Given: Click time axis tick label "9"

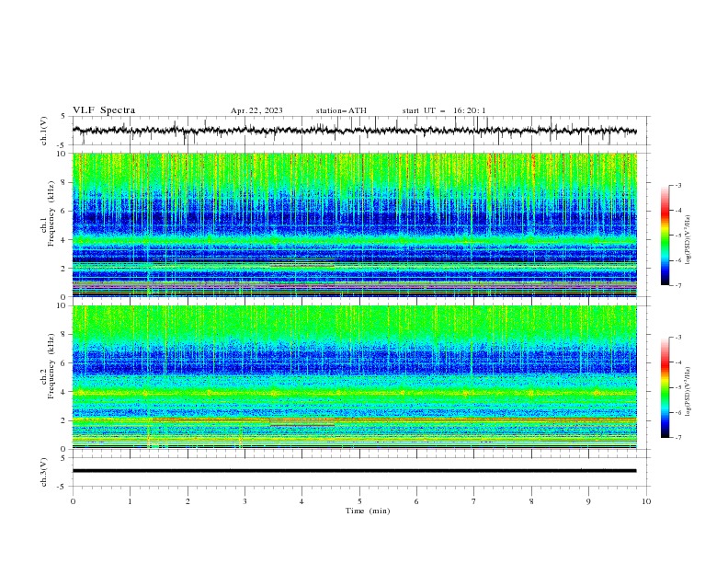Looking at the screenshot, I should [x=588, y=501].
